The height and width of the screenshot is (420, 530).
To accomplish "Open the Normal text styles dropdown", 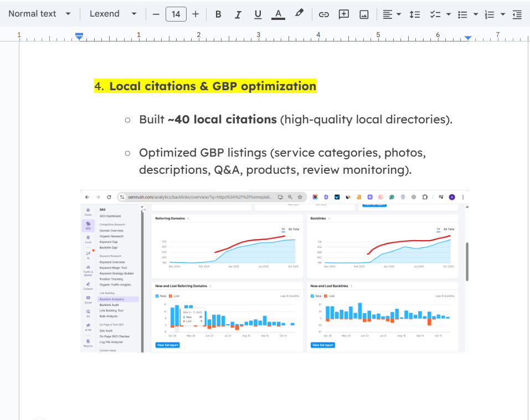I will tap(39, 14).
